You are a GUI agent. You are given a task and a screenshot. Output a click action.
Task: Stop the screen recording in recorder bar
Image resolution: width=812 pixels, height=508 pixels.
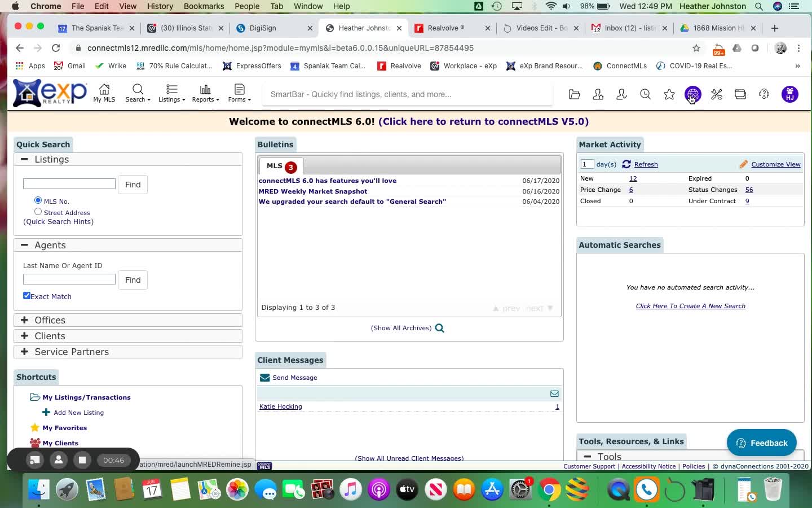pyautogui.click(x=82, y=460)
